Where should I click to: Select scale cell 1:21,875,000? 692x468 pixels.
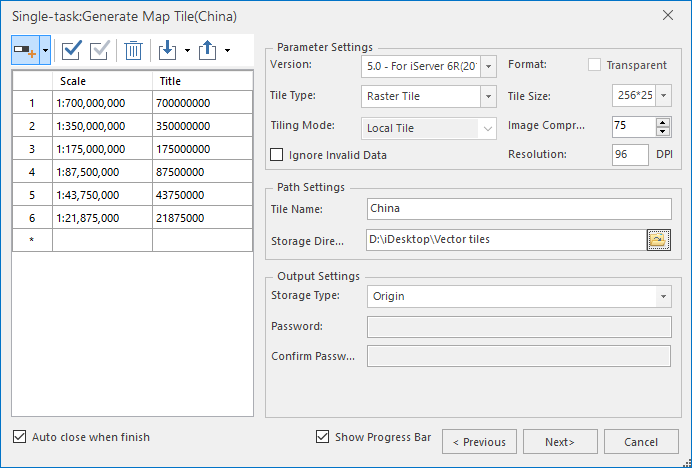point(102,218)
